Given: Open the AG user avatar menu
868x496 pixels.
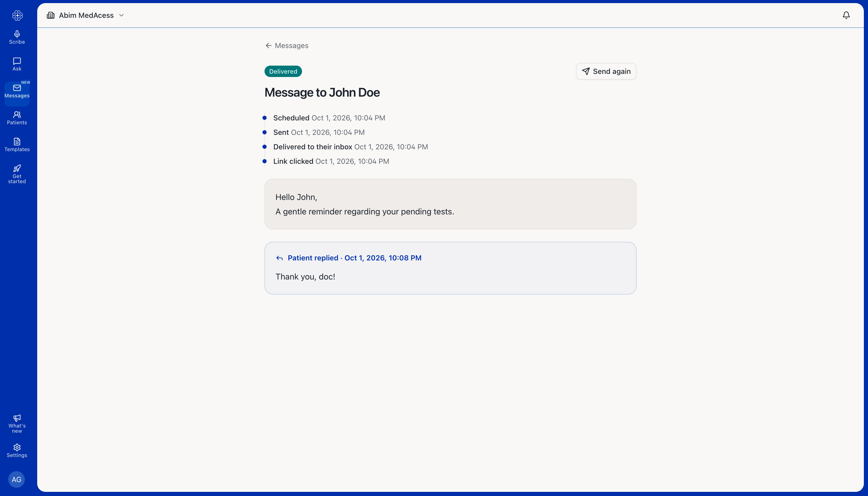Looking at the screenshot, I should (16, 479).
